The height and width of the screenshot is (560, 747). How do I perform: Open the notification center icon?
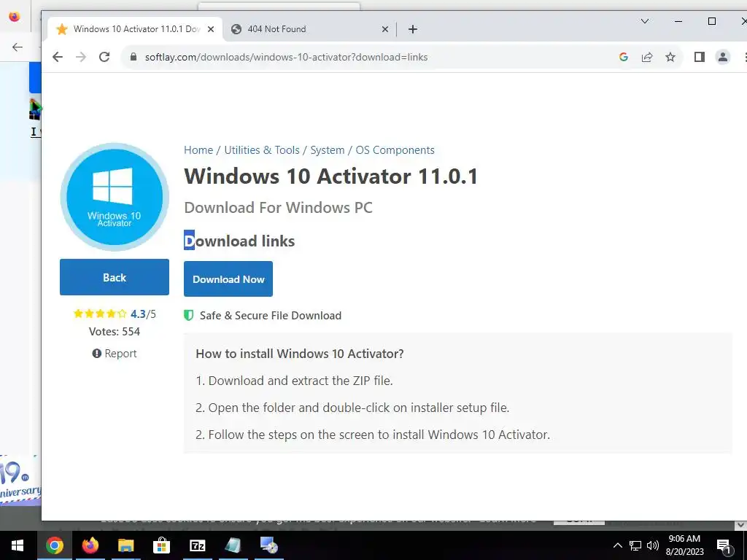tap(724, 546)
